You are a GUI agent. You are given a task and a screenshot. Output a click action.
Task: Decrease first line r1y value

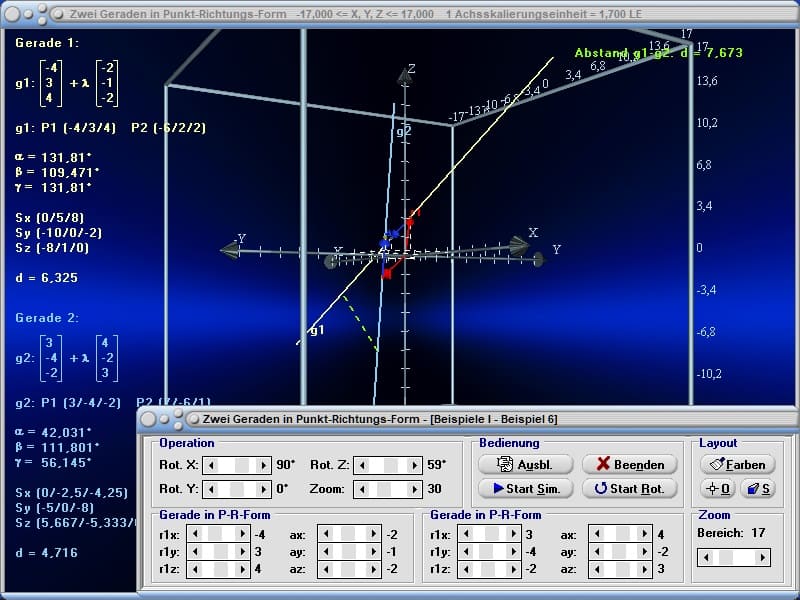(x=195, y=552)
